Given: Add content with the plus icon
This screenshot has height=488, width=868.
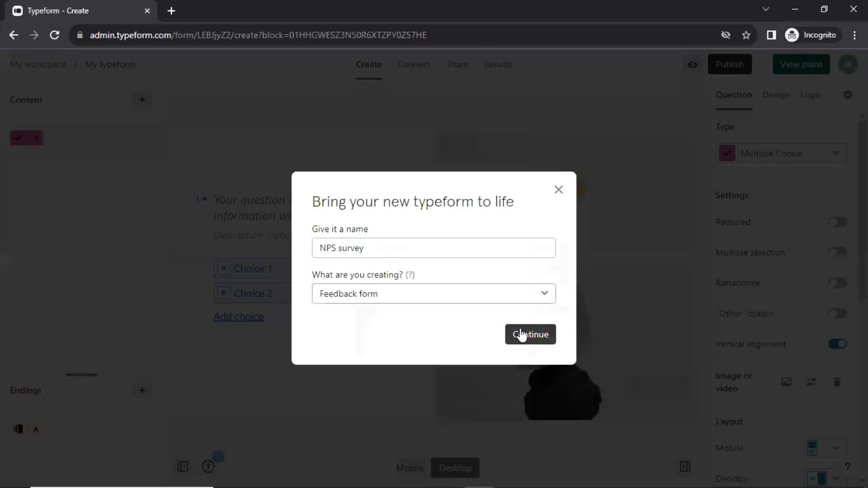Looking at the screenshot, I should (x=142, y=99).
